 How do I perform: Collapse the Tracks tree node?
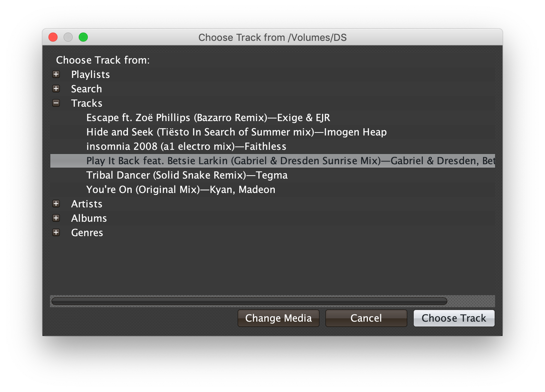[x=56, y=103]
